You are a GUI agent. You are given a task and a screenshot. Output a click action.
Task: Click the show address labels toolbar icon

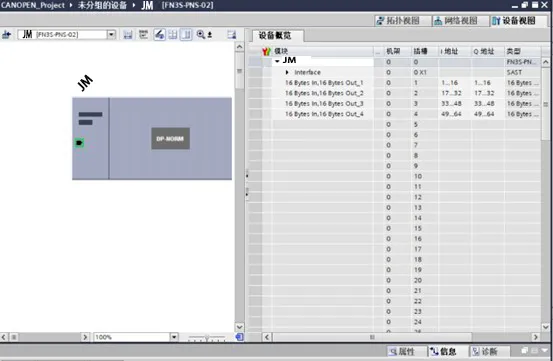coord(144,35)
